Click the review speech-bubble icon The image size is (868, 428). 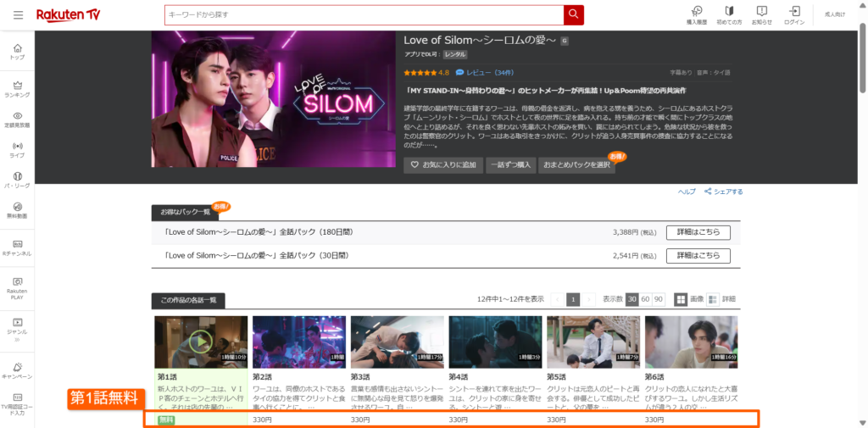click(x=459, y=73)
